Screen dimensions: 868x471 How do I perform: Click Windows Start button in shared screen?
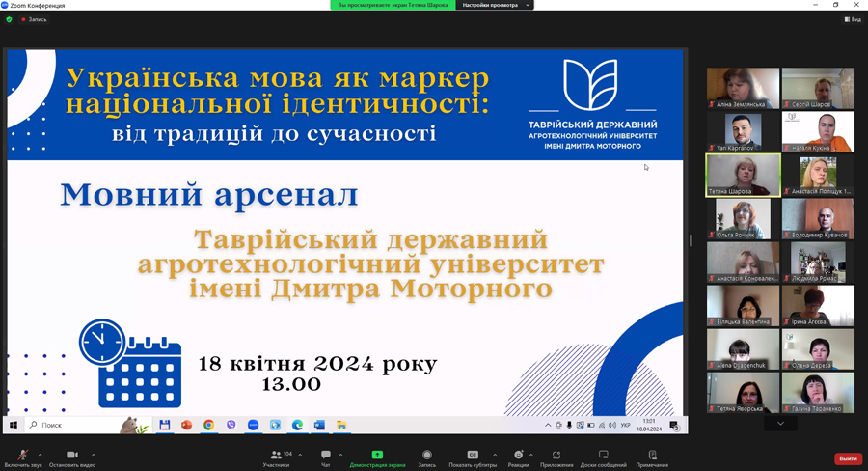pyautogui.click(x=14, y=425)
